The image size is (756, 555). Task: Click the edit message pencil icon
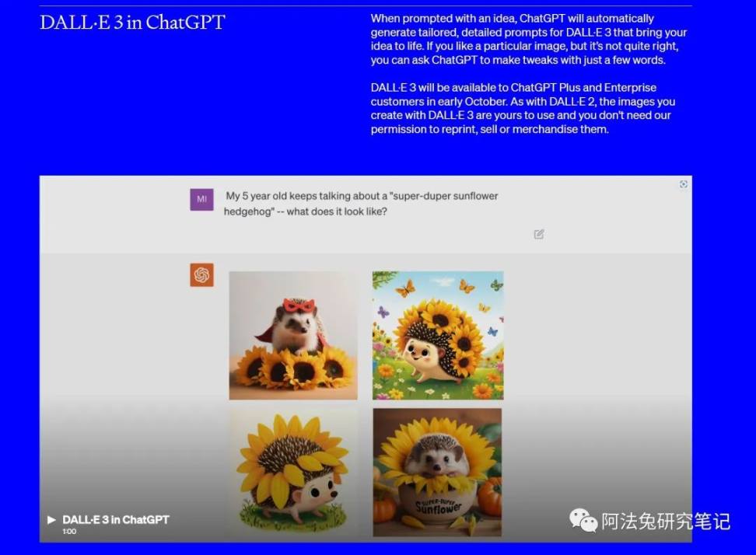539,234
